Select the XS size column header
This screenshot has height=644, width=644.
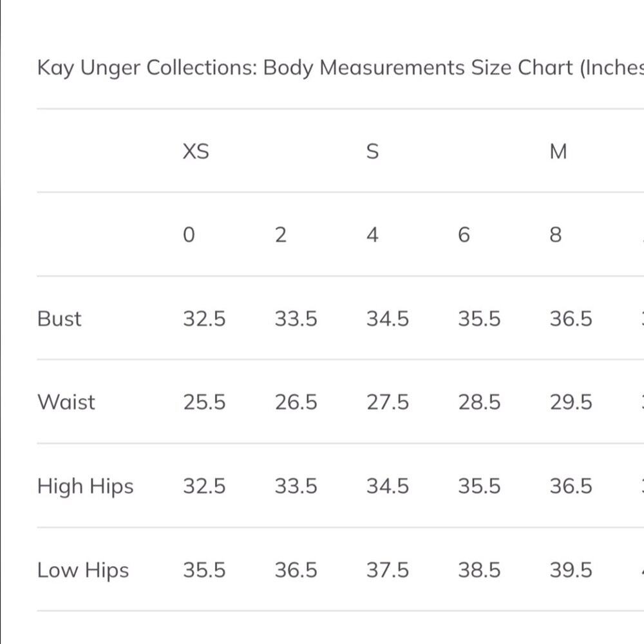[196, 151]
